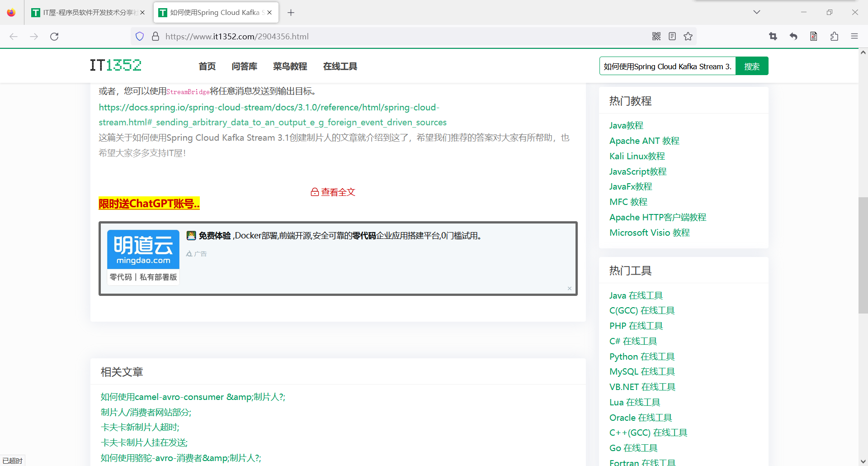868x466 pixels.
Task: Close the Spring Cloud Kafka tab
Action: click(269, 13)
